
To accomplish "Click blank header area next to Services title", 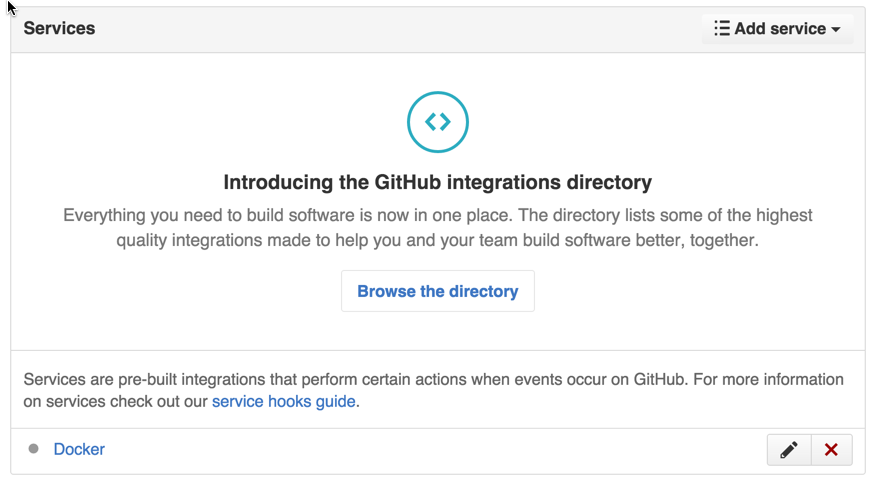I will (400, 29).
